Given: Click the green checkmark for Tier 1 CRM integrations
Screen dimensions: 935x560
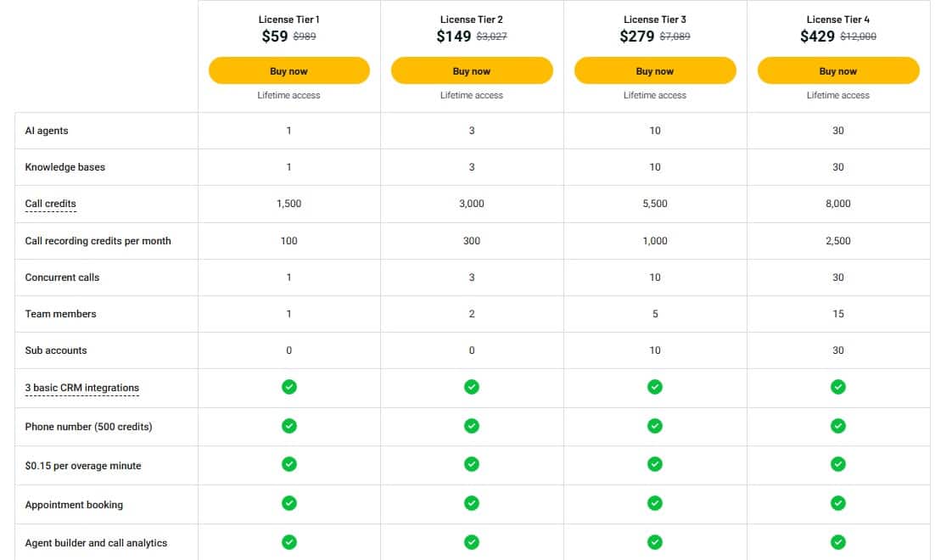Looking at the screenshot, I should pos(288,387).
